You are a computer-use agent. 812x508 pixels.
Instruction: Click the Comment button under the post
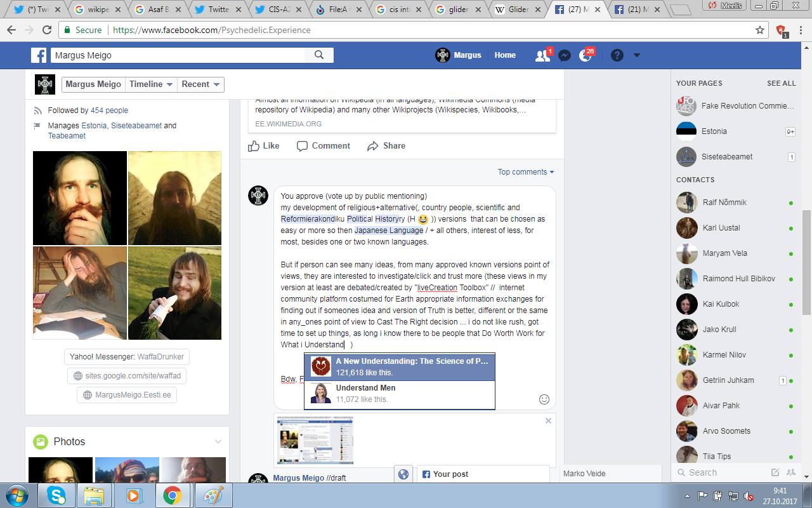(x=324, y=146)
